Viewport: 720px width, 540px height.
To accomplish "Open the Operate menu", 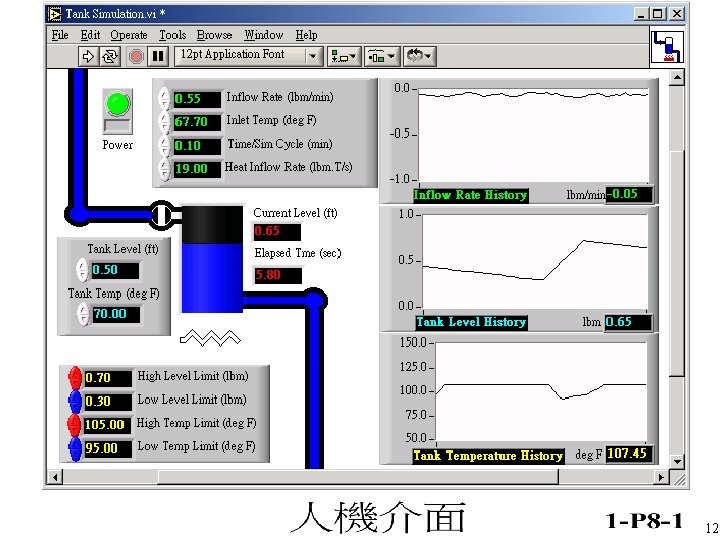I will [x=129, y=35].
